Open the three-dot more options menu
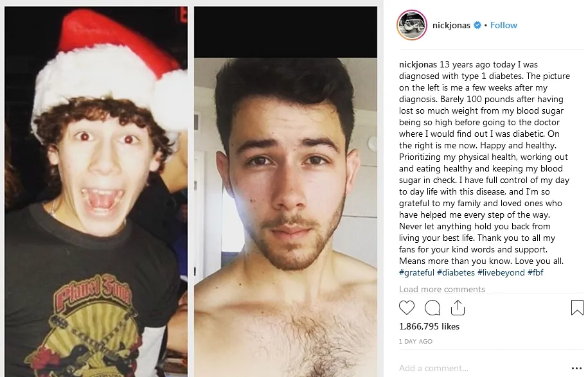 [576, 369]
